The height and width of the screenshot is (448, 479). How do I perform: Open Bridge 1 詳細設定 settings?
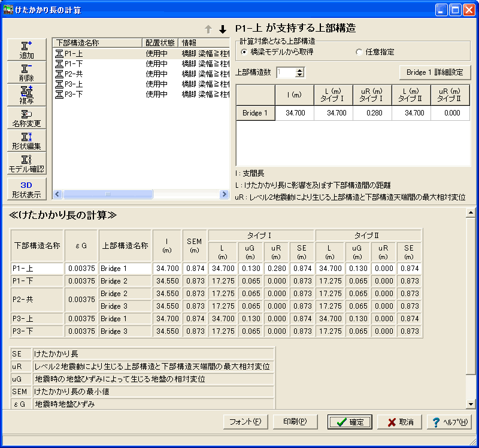tap(435, 72)
